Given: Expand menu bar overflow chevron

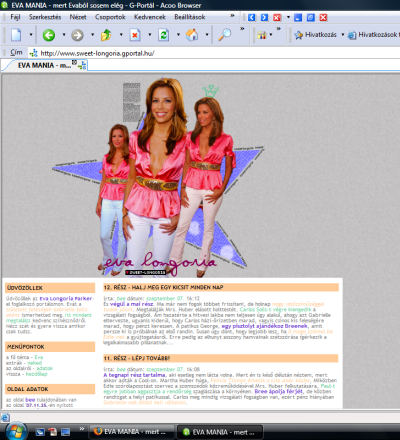Looking at the screenshot, I should tap(232, 16).
